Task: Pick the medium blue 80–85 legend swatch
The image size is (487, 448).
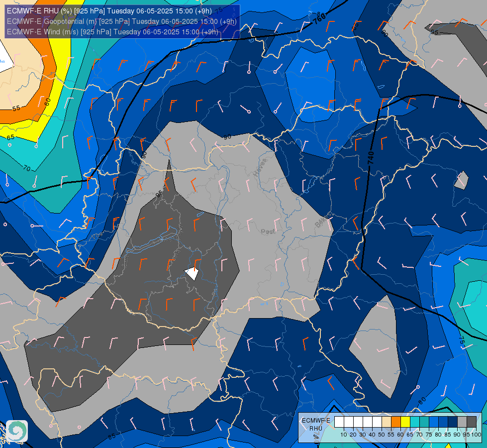Action: 443,422
